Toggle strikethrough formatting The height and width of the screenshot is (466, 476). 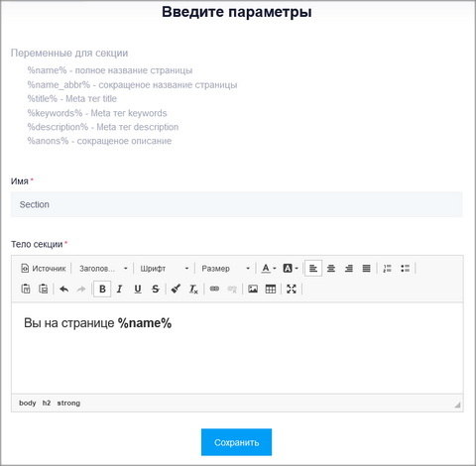[x=156, y=289]
